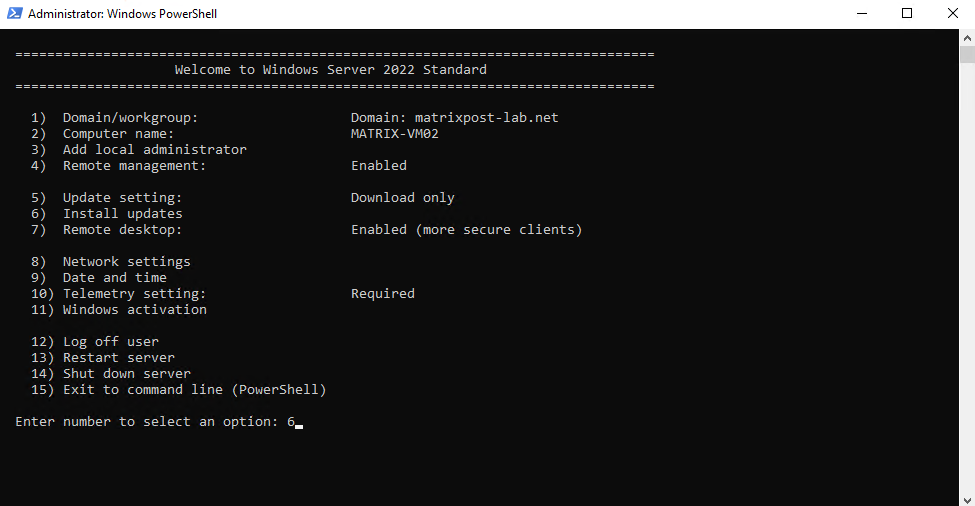Click the empty scrollbar track below the thumb

967,278
